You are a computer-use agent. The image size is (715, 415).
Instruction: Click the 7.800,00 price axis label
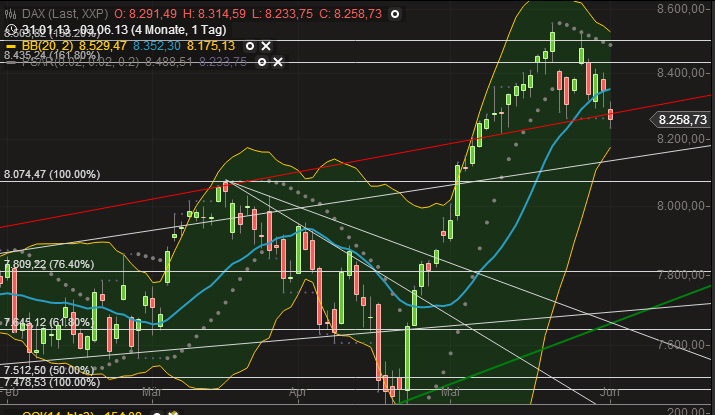(682, 275)
